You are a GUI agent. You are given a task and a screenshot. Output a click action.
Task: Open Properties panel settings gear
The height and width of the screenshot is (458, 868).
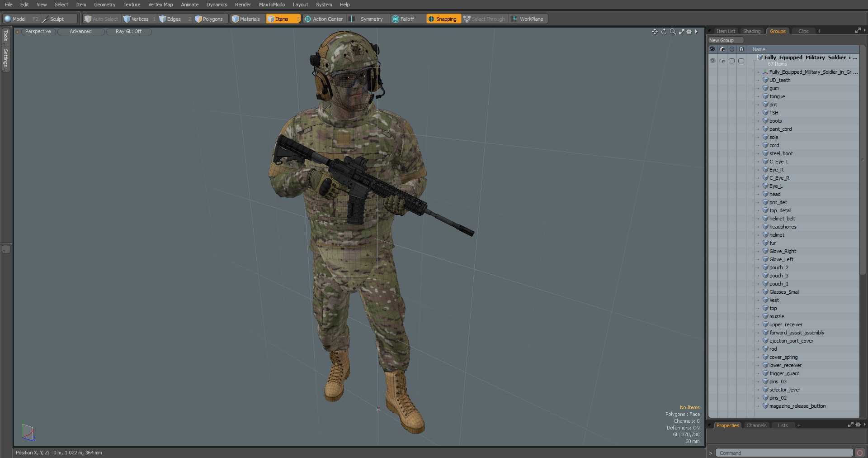click(x=858, y=425)
